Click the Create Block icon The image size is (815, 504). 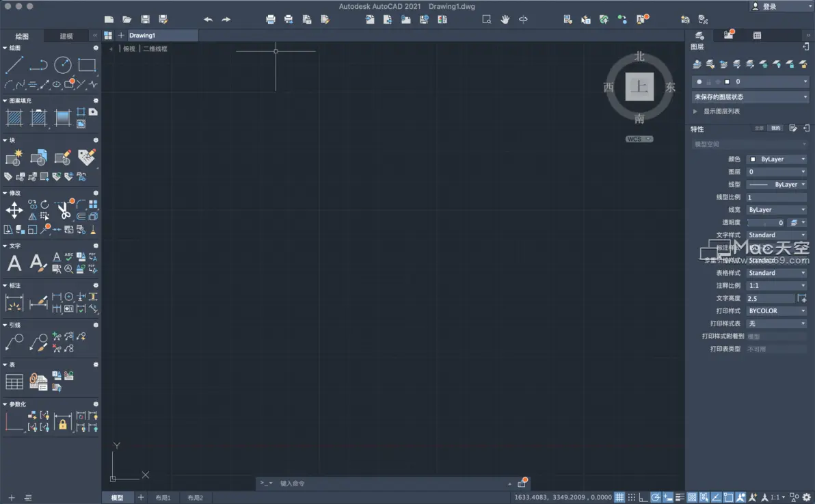[x=14, y=157]
